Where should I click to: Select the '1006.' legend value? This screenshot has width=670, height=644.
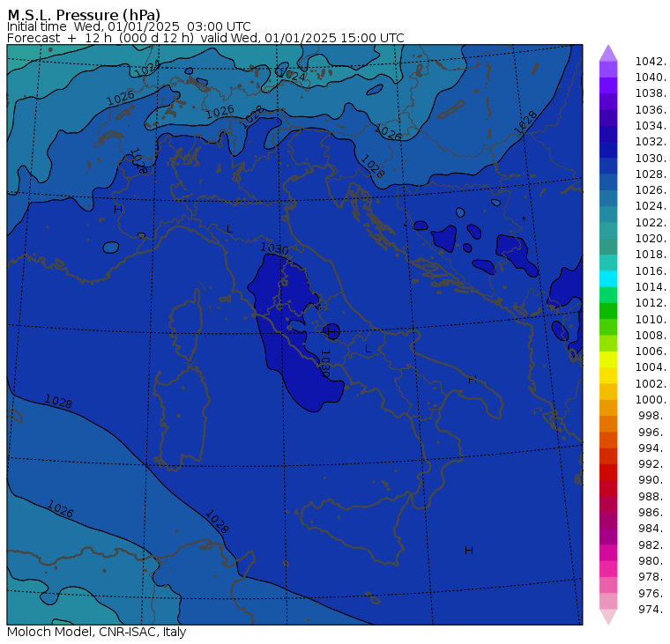point(651,351)
